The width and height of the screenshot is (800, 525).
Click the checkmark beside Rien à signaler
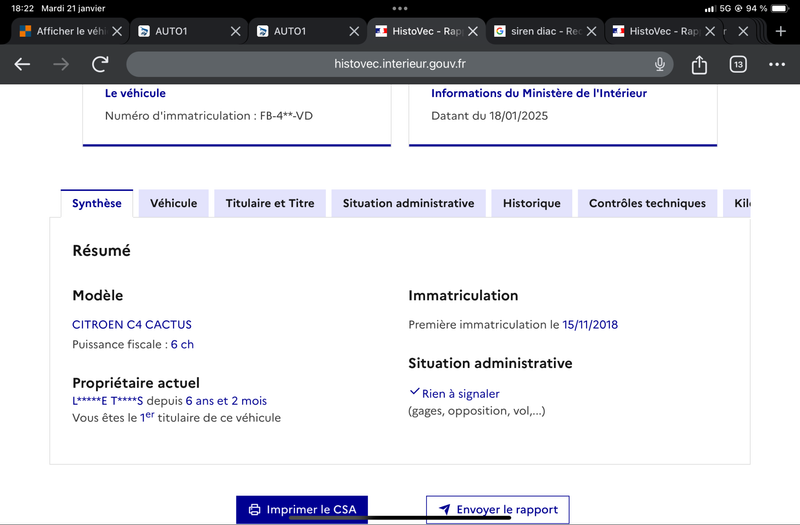click(414, 392)
